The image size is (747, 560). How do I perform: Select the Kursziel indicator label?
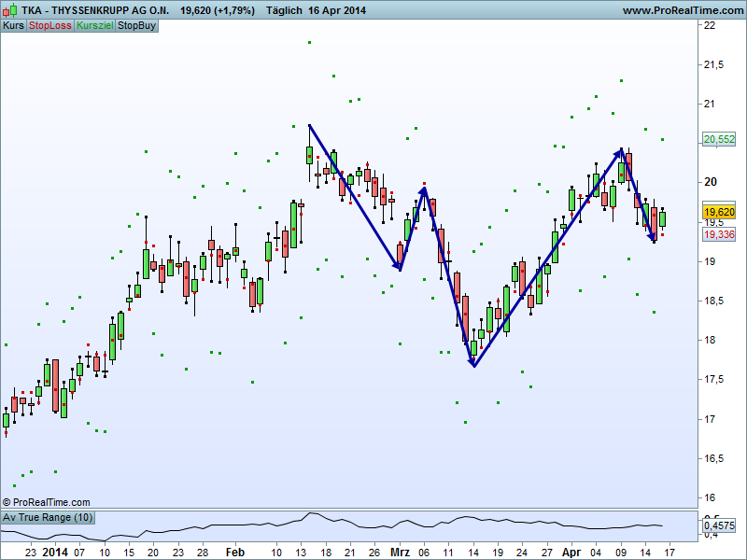[95, 26]
